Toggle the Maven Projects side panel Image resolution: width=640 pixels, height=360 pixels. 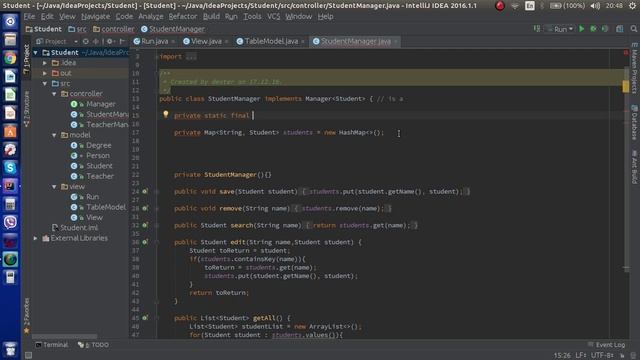click(635, 67)
